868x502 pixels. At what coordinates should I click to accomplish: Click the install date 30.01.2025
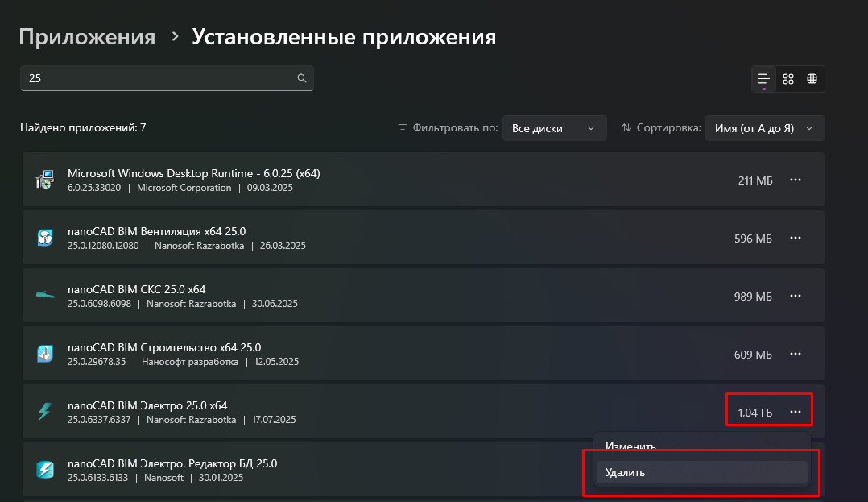coord(221,478)
